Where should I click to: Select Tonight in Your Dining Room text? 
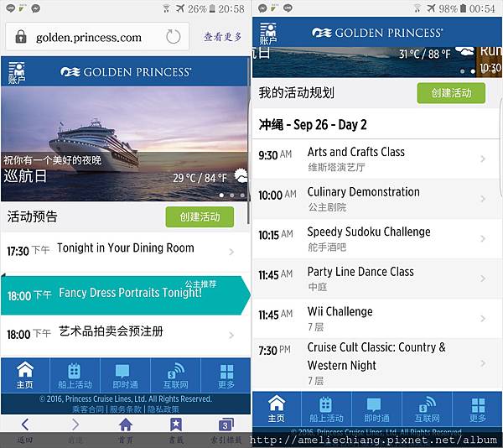[x=126, y=247]
